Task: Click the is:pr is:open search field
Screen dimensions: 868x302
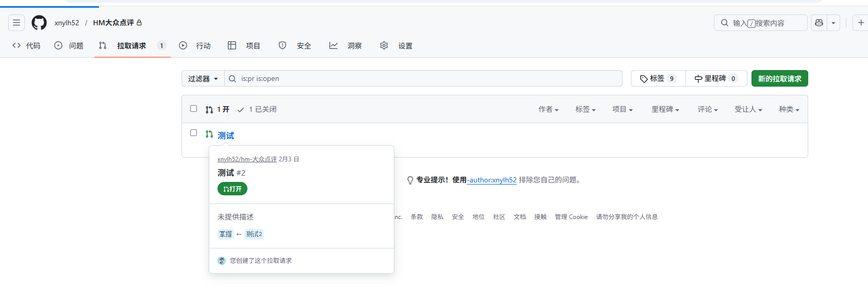Action: 428,79
